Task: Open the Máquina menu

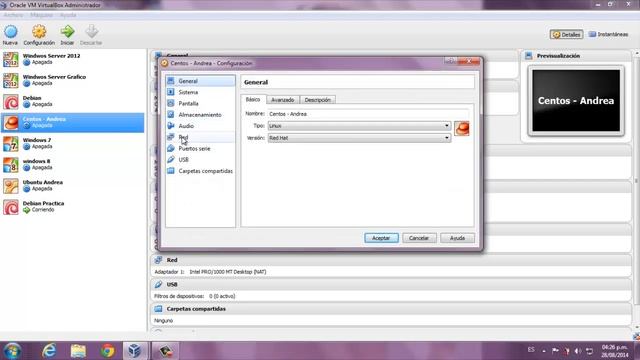Action: point(42,15)
